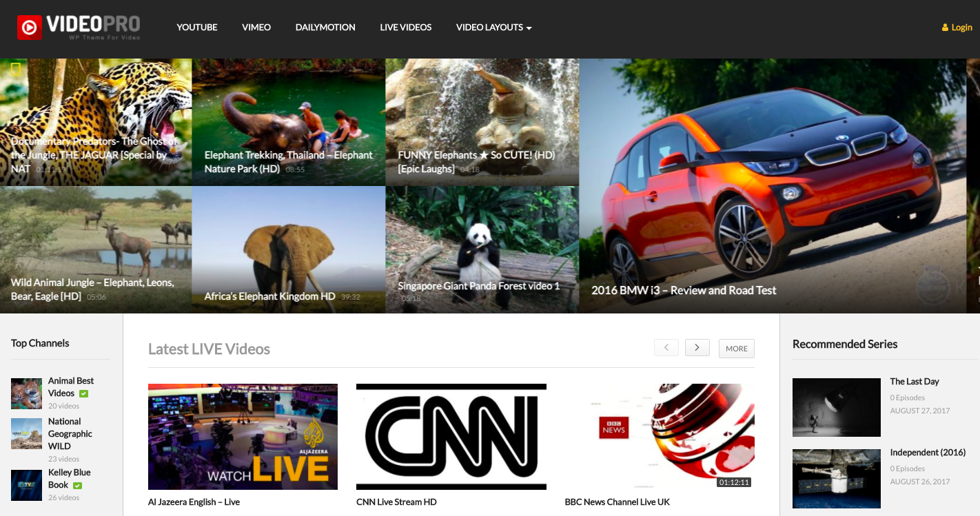Screen dimensions: 980x516
Task: Click the Login link
Action: tap(961, 28)
